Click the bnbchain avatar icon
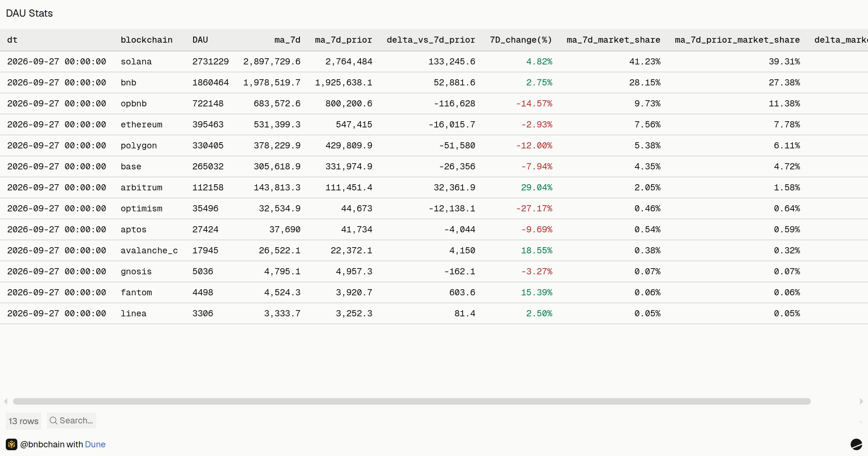 point(12,444)
